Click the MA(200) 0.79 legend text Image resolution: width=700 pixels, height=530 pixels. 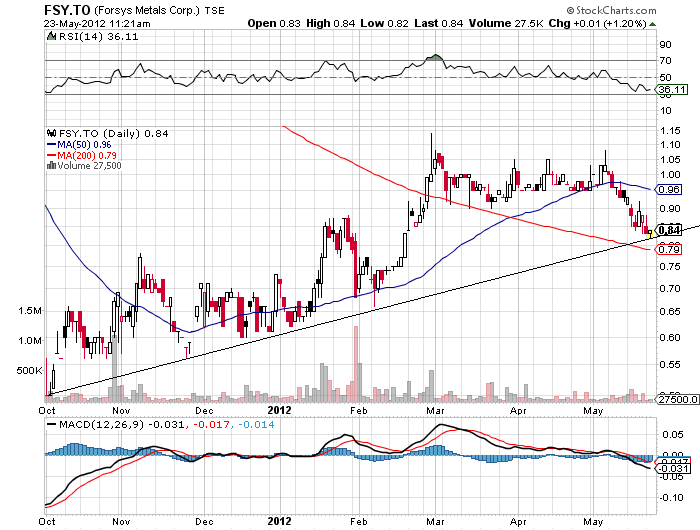pyautogui.click(x=87, y=155)
